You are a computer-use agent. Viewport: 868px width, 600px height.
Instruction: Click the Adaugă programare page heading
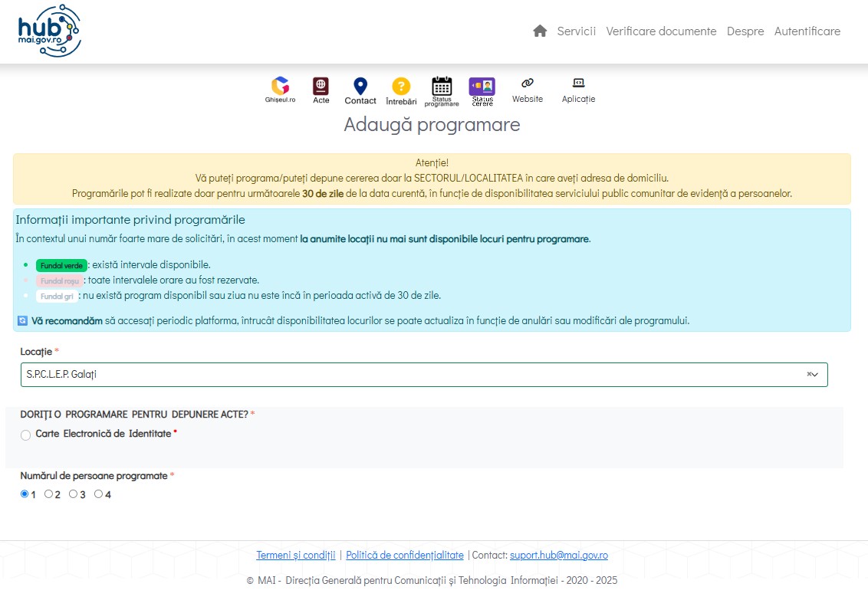point(432,124)
